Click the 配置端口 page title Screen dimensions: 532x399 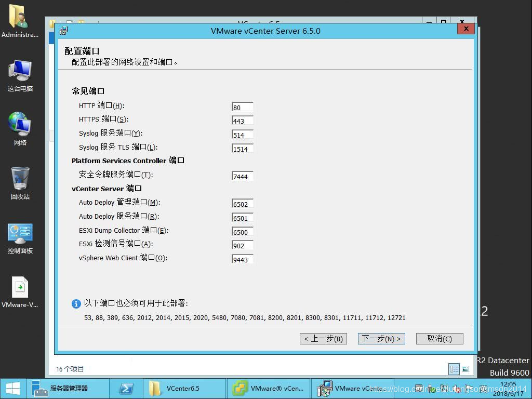82,51
